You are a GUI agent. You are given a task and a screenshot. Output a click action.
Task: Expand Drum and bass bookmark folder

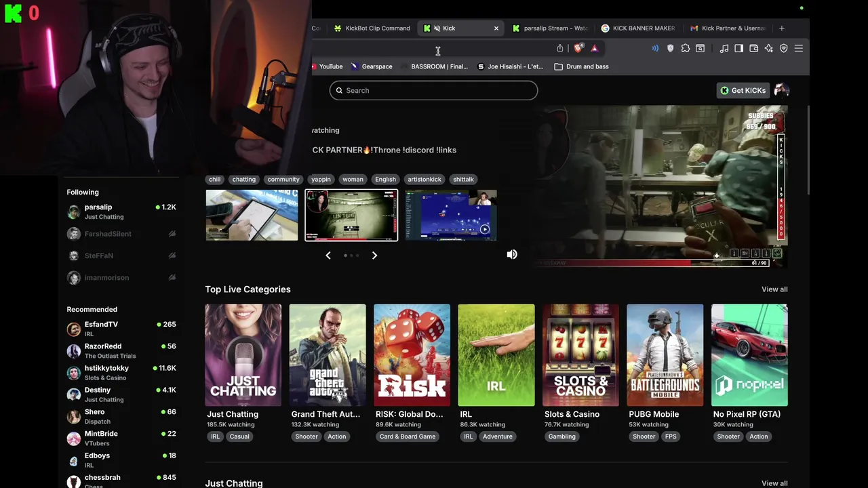(x=582, y=66)
